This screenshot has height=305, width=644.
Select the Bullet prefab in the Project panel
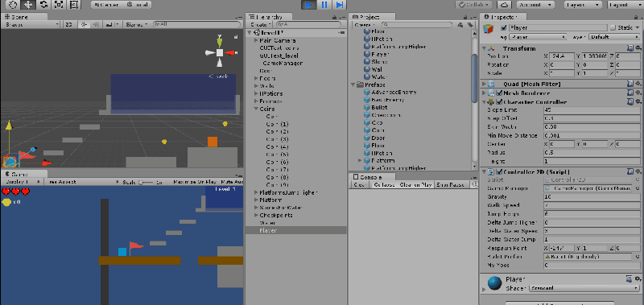pos(379,107)
